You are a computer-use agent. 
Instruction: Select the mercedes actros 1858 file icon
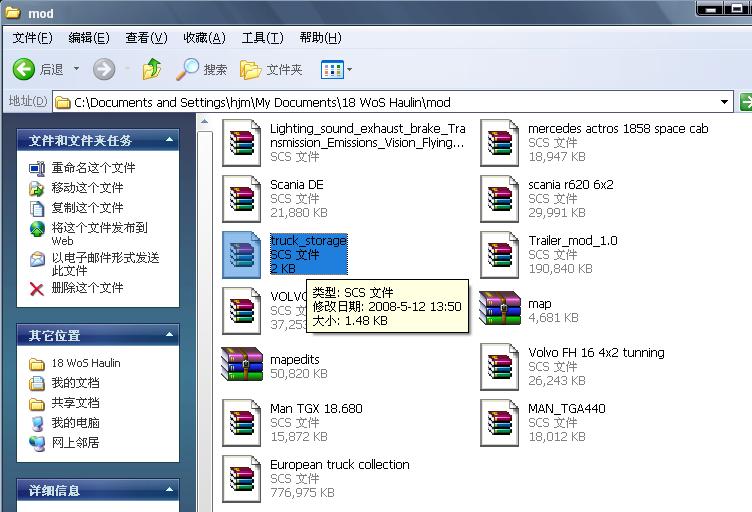coord(500,142)
